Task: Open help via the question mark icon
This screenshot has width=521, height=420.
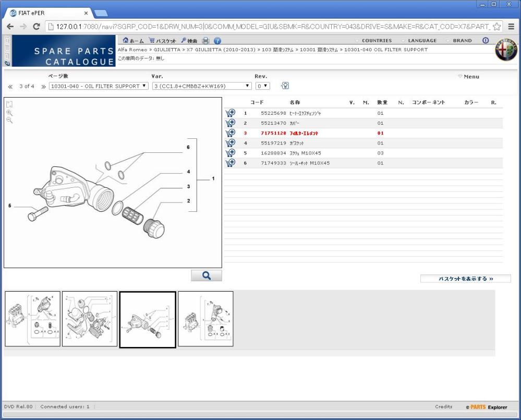Action: coord(217,41)
